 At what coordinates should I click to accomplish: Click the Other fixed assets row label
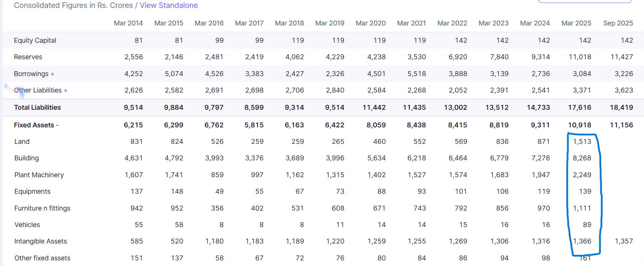tap(42, 258)
